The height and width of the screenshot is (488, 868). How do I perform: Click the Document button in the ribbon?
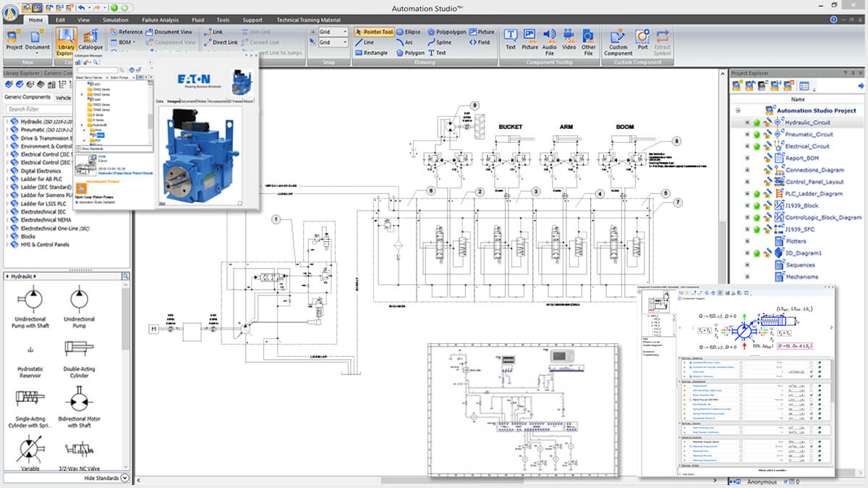pos(38,40)
